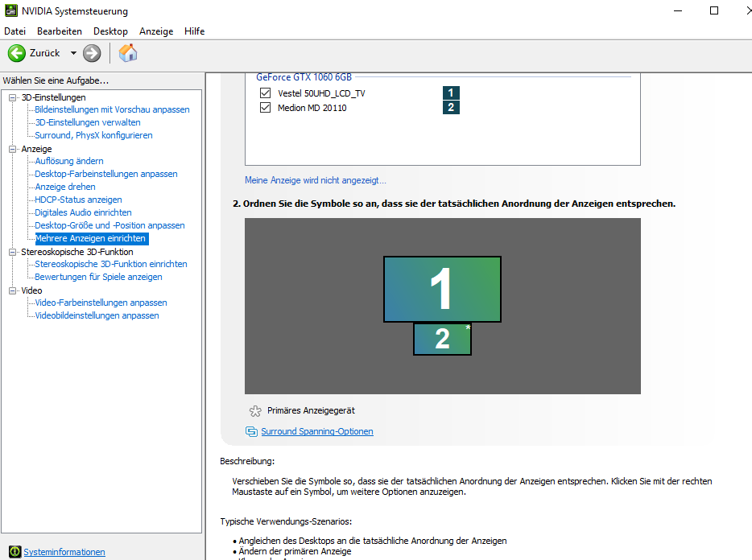Click the Surround Spanning-Optionen icon
This screenshot has height=560, width=752.
tap(251, 431)
